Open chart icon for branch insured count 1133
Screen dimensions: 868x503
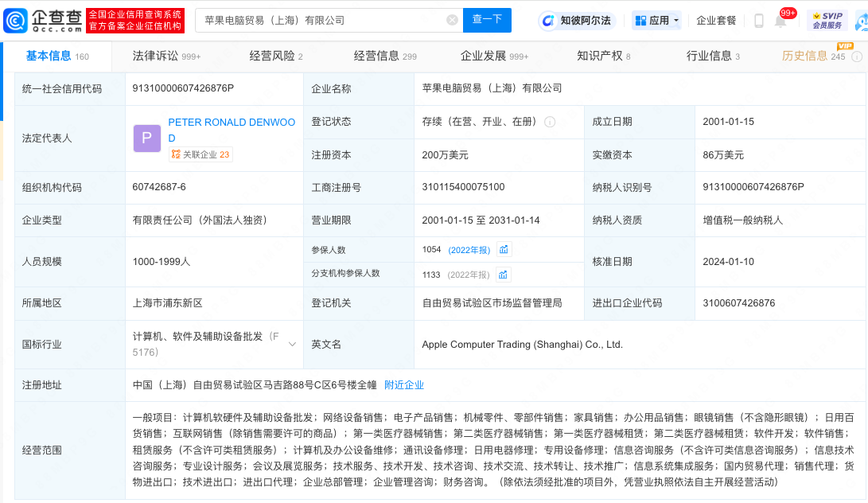pyautogui.click(x=504, y=275)
